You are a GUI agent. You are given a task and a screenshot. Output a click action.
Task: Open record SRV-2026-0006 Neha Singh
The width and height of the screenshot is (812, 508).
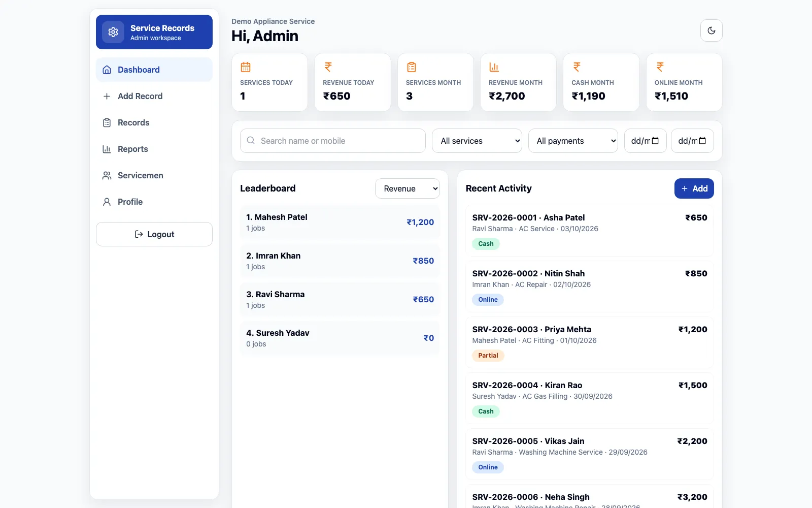coord(590,497)
